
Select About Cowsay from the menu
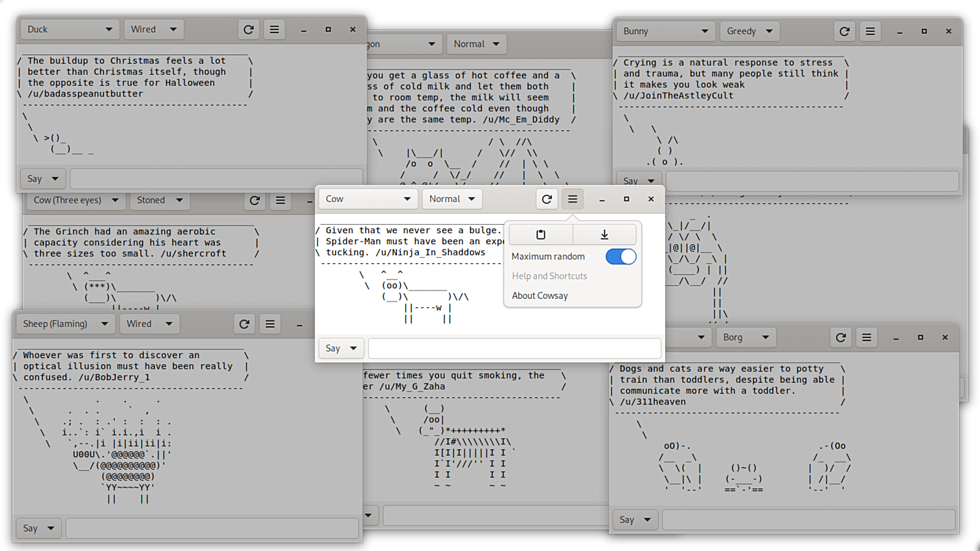tap(540, 295)
